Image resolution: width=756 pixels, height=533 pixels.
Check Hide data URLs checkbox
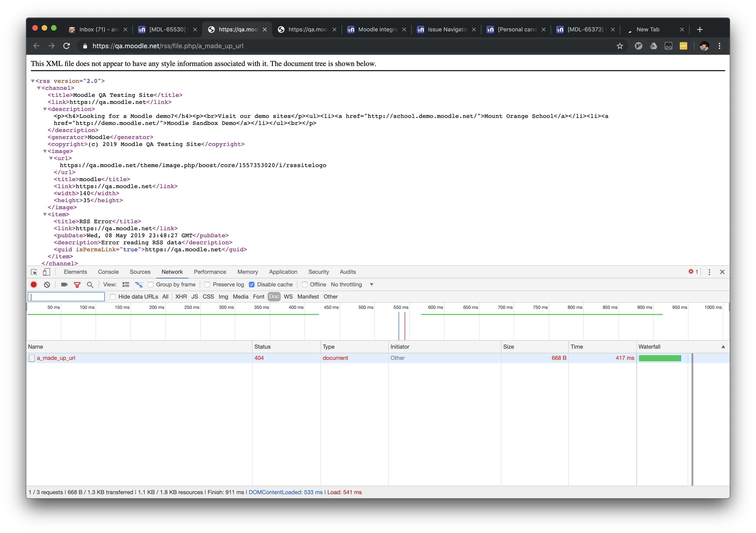coord(113,297)
